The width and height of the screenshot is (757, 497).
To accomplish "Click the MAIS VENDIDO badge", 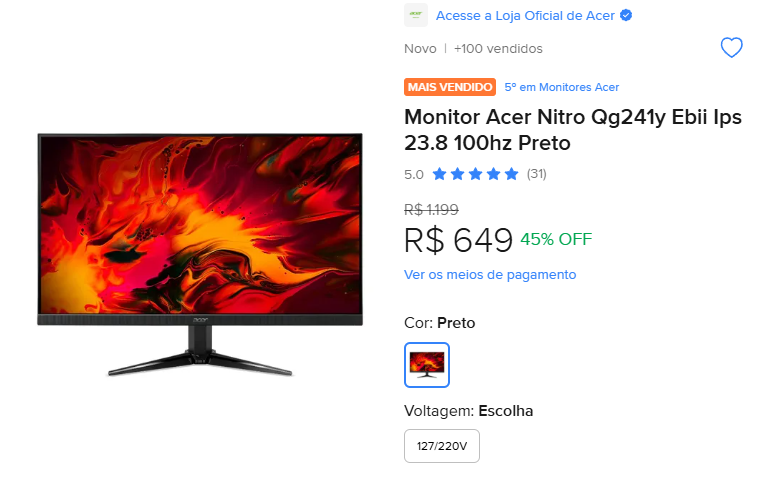I will click(x=450, y=87).
